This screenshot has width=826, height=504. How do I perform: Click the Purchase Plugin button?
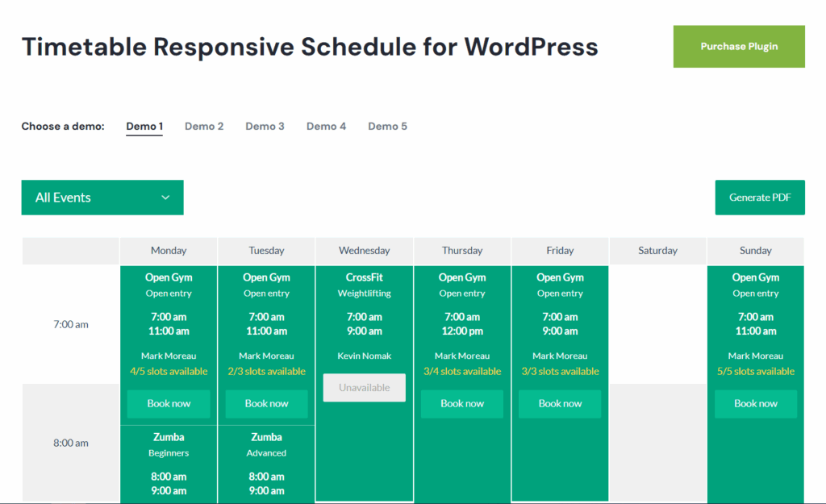pos(738,46)
